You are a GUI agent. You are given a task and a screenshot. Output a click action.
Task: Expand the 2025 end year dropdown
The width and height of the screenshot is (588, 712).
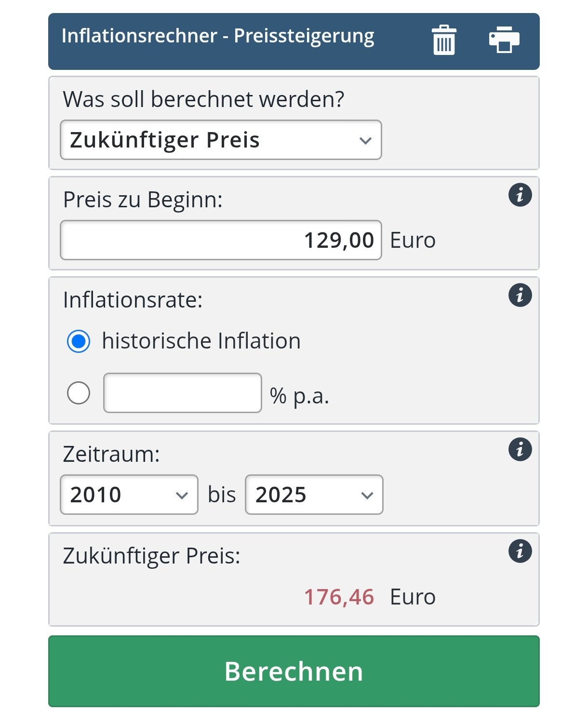click(x=314, y=495)
